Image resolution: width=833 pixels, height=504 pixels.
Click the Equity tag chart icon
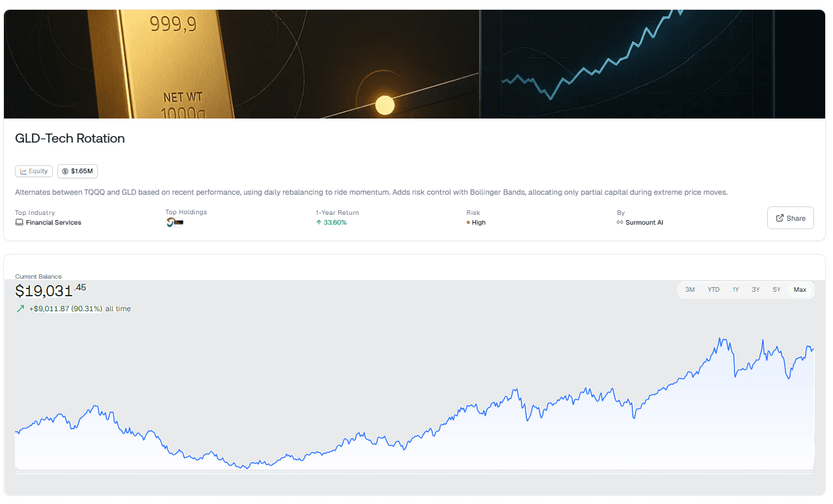tap(23, 171)
